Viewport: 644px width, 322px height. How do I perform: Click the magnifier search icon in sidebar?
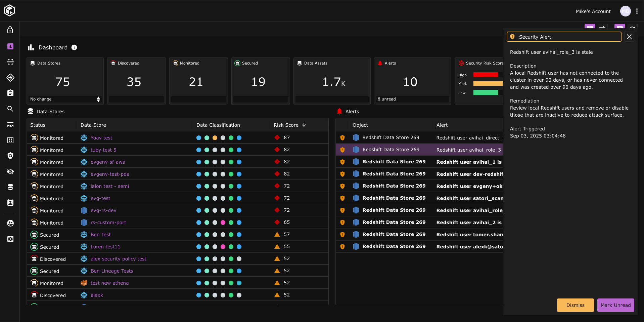[x=10, y=109]
